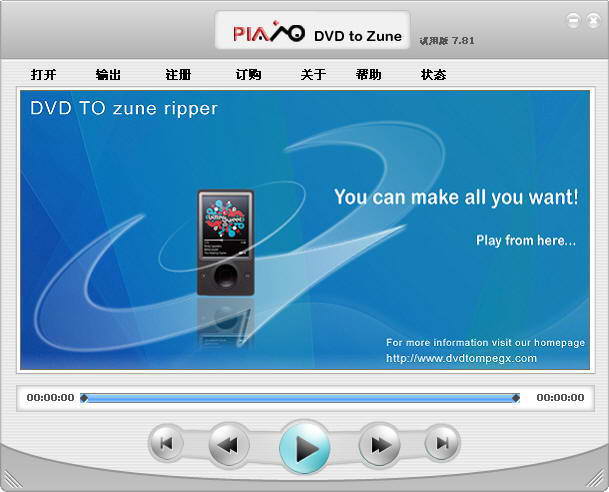
Task: Open the 关于 about menu
Action: point(313,74)
